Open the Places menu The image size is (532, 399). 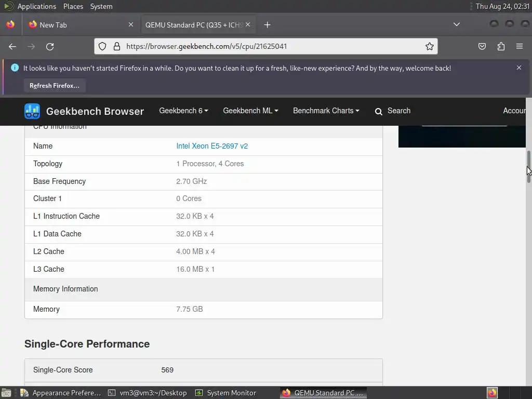coord(73,6)
